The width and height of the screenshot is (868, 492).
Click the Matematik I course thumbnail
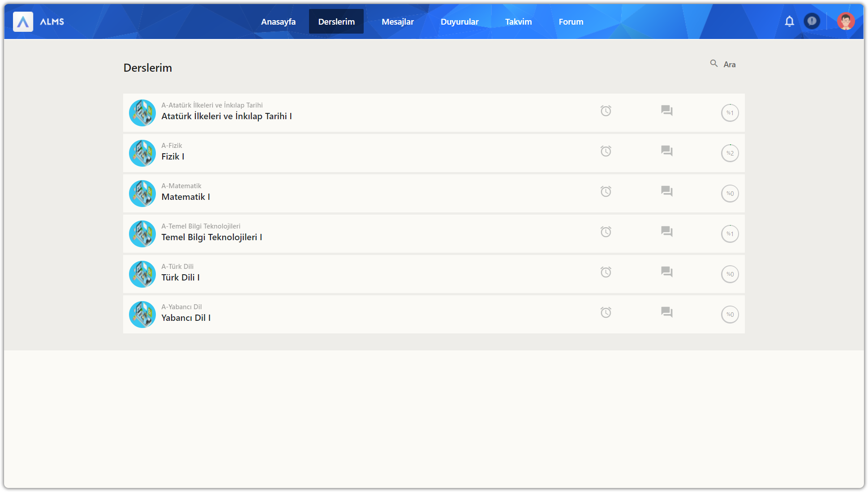142,194
